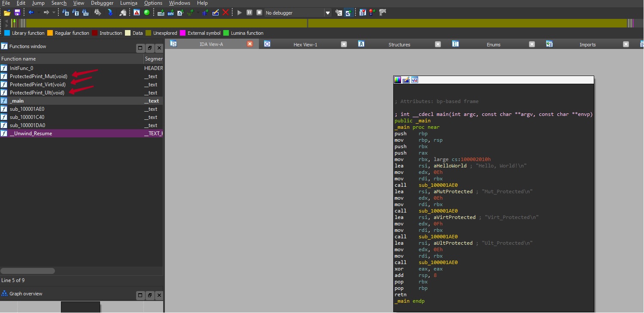
Task: Click the graph node edit comment icon
Action: coord(406,80)
